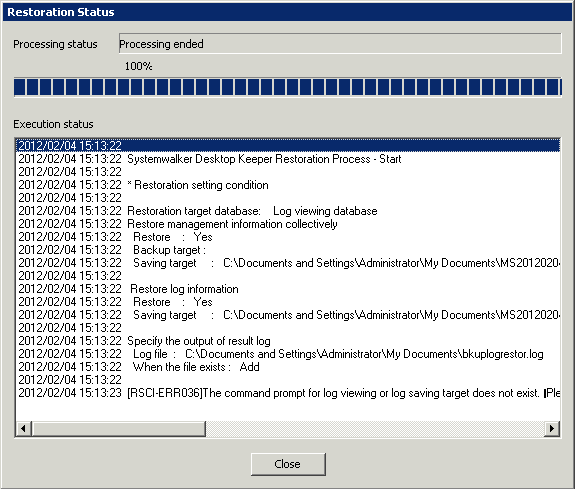Image resolution: width=575 pixels, height=489 pixels.
Task: Select 'When the file exists : Add' row
Action: 288,367
